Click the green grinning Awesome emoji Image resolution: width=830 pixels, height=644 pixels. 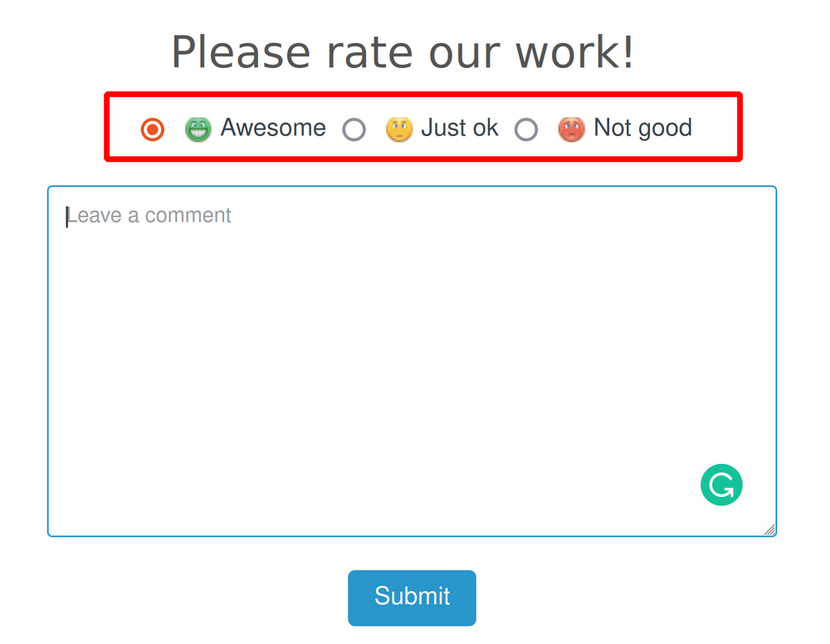(x=198, y=129)
